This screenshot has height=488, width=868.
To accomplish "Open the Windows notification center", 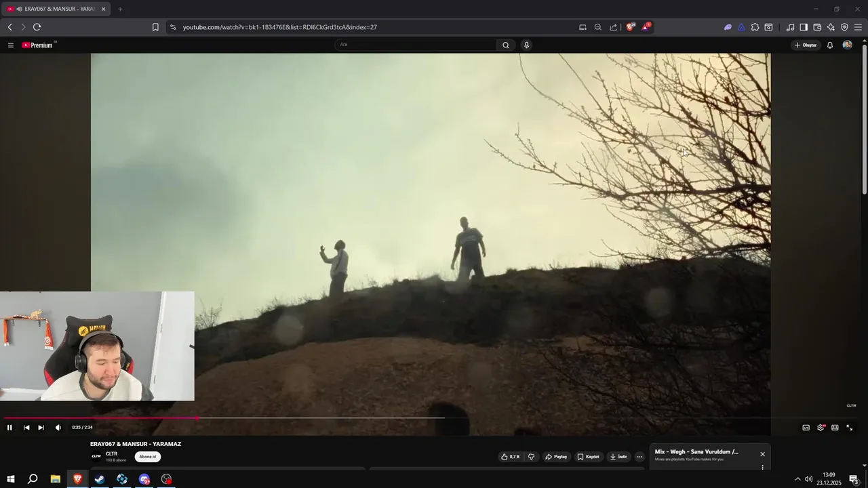I will coord(854,479).
